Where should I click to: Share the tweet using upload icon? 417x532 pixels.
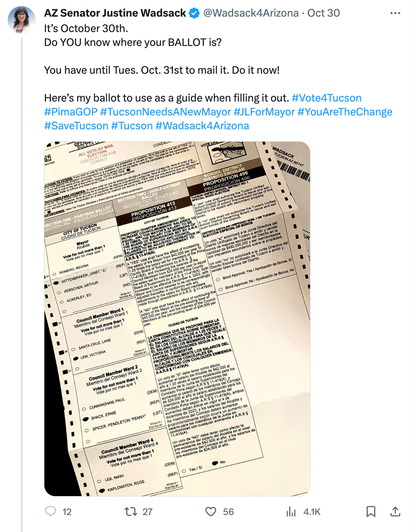point(395,512)
